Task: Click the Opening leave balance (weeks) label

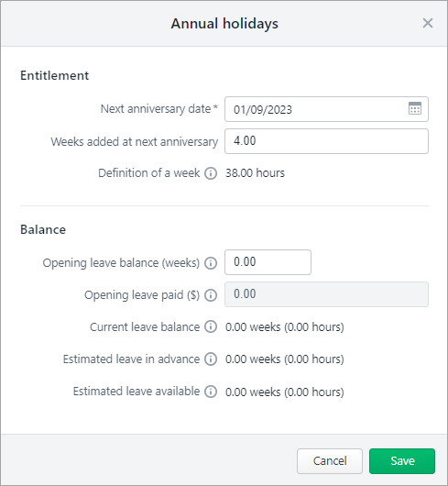Action: pyautogui.click(x=121, y=263)
